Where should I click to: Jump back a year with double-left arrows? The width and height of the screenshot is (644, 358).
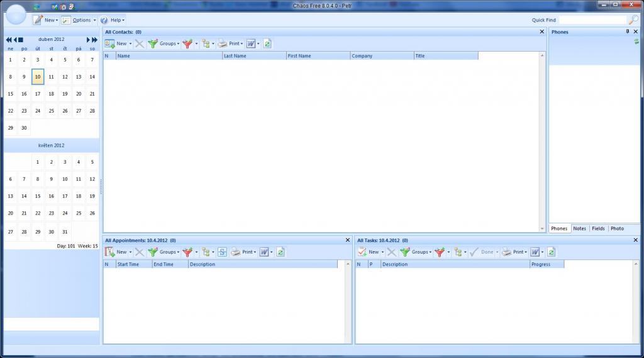point(9,40)
